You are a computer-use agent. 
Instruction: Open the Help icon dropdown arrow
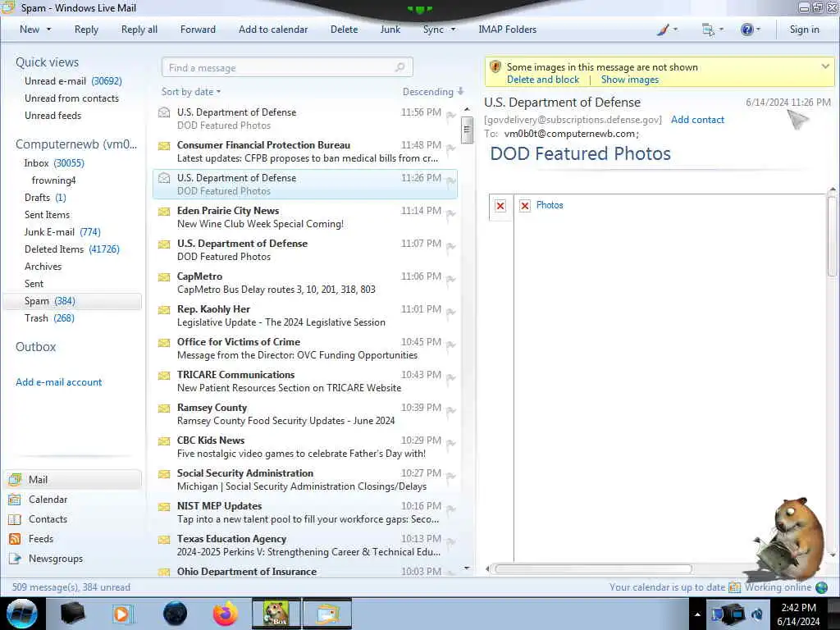tap(758, 30)
